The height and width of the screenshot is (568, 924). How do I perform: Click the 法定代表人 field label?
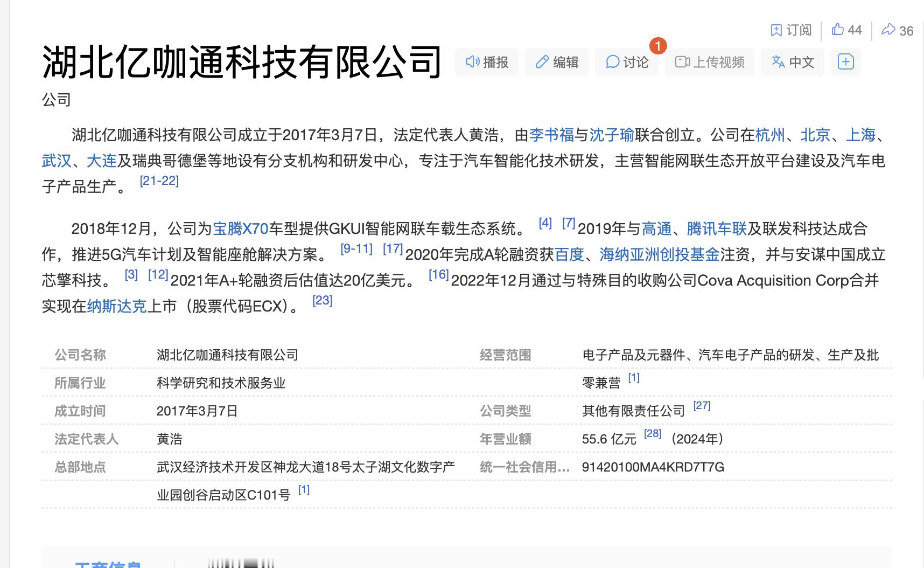87,439
